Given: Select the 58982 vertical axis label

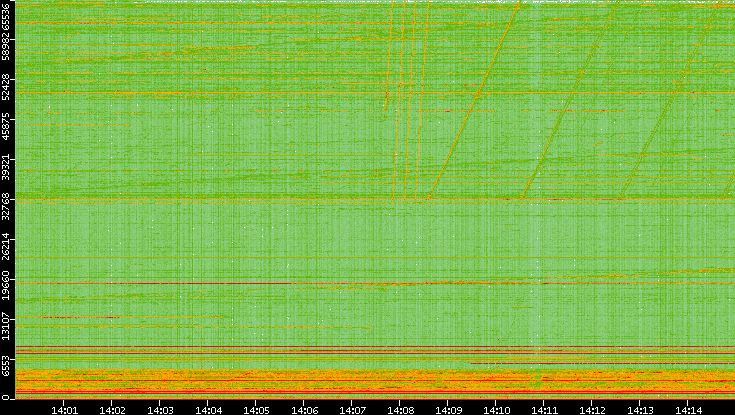Looking at the screenshot, I should [5, 46].
